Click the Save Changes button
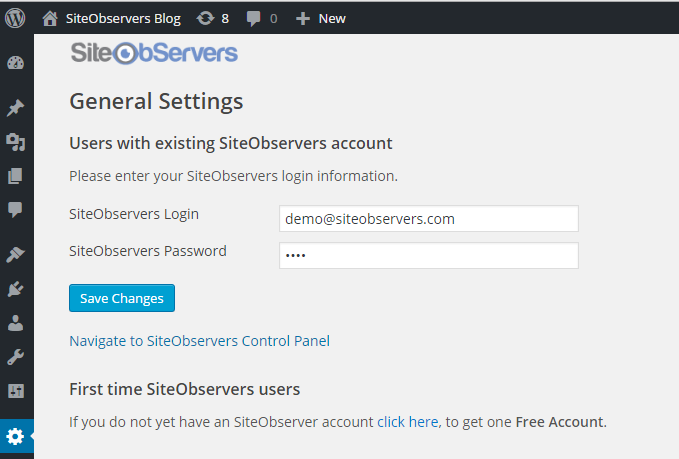Image resolution: width=679 pixels, height=459 pixels. pyautogui.click(x=122, y=298)
